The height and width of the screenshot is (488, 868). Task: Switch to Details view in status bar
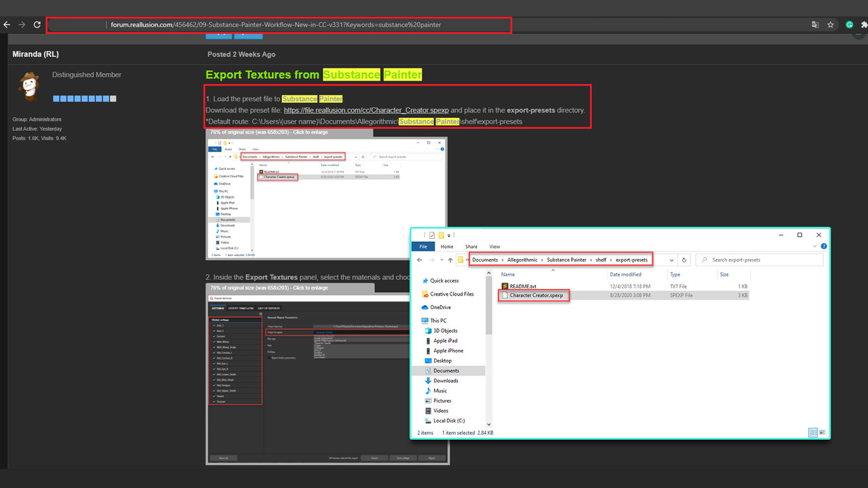812,432
